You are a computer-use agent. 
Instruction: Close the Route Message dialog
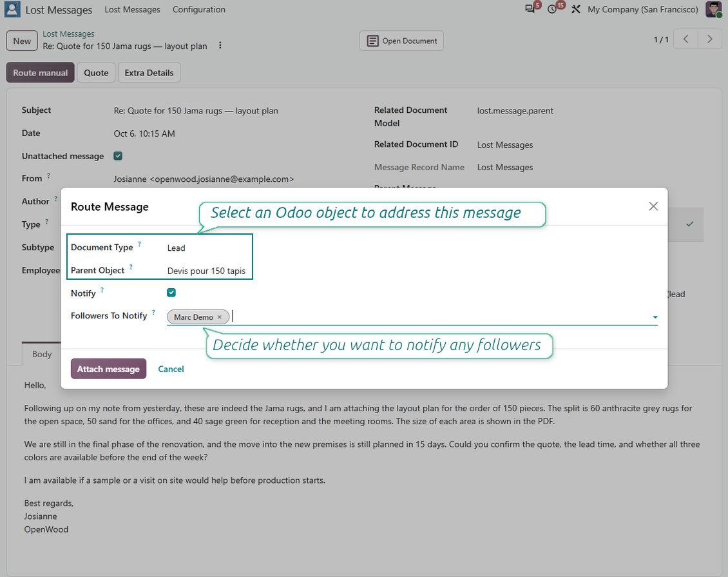[x=653, y=206]
